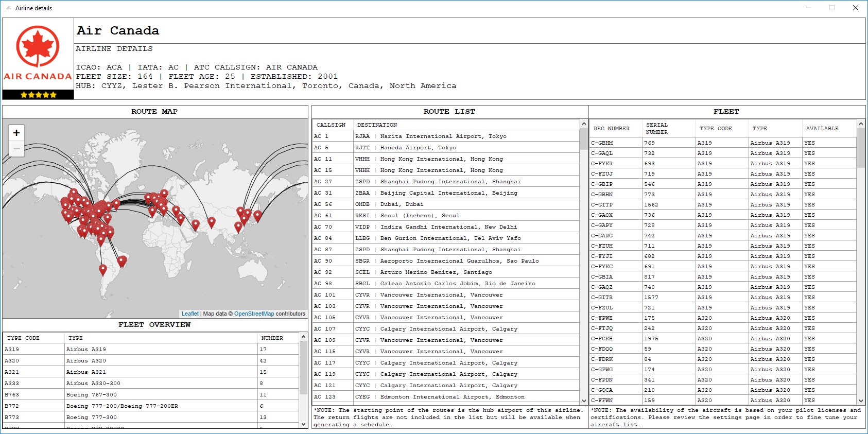
Task: Open the OpenStreetMap contributors link
Action: tap(254, 314)
